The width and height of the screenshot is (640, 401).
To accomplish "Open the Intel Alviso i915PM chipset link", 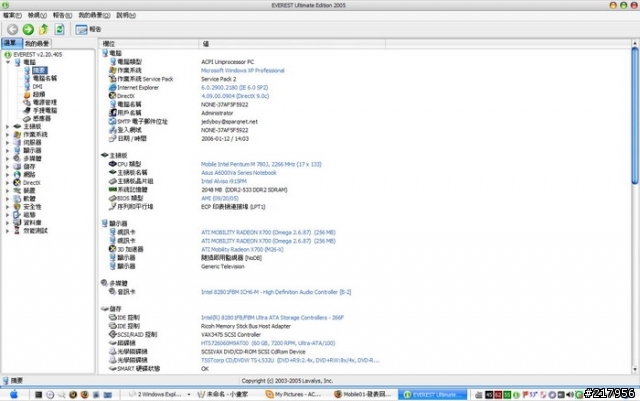I will 224,181.
